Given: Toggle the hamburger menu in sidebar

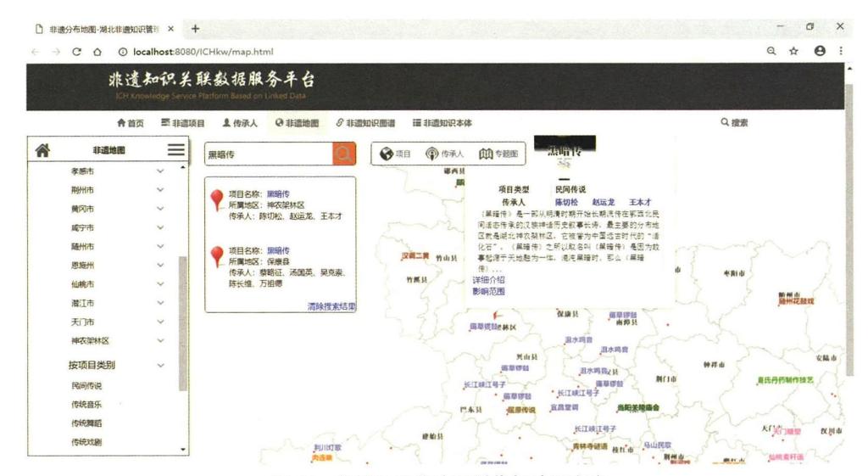Looking at the screenshot, I should (x=175, y=150).
